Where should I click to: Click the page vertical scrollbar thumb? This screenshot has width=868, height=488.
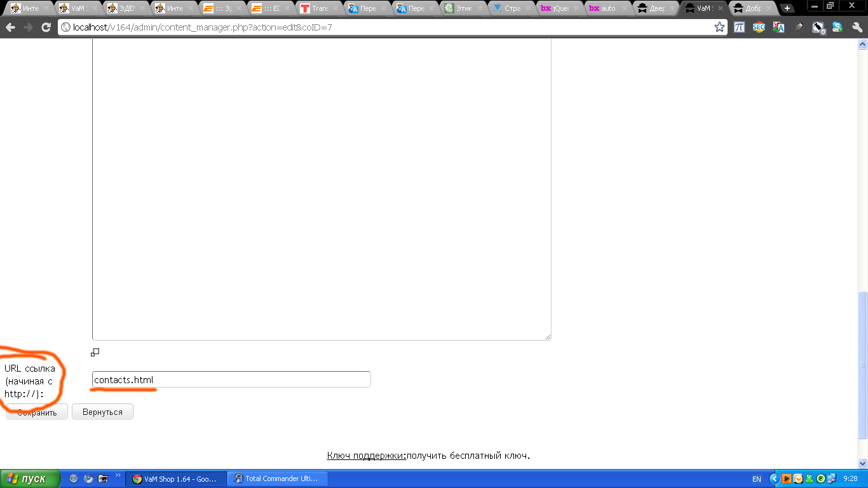862,364
